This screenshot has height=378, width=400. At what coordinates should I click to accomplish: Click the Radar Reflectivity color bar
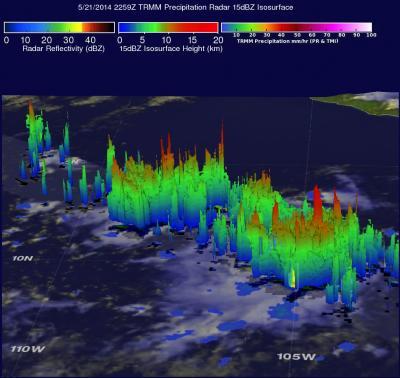click(59, 27)
